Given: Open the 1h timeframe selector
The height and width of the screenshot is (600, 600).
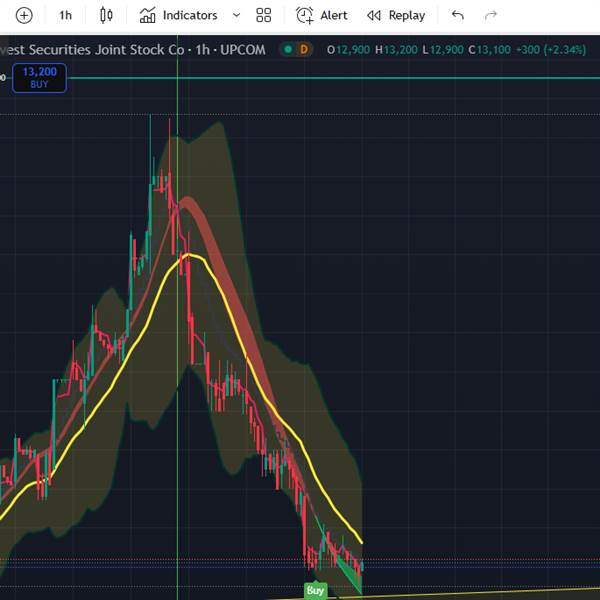Looking at the screenshot, I should coord(65,16).
